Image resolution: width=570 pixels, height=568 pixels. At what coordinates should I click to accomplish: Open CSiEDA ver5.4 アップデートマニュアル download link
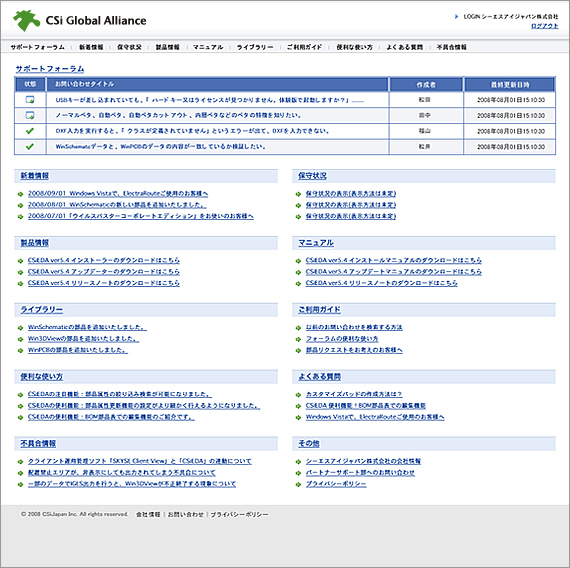point(393,272)
